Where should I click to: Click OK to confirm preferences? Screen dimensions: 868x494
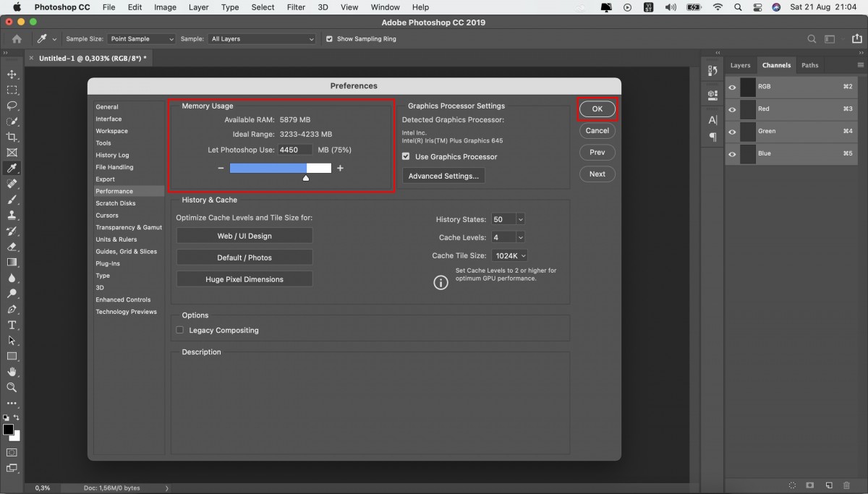[597, 108]
